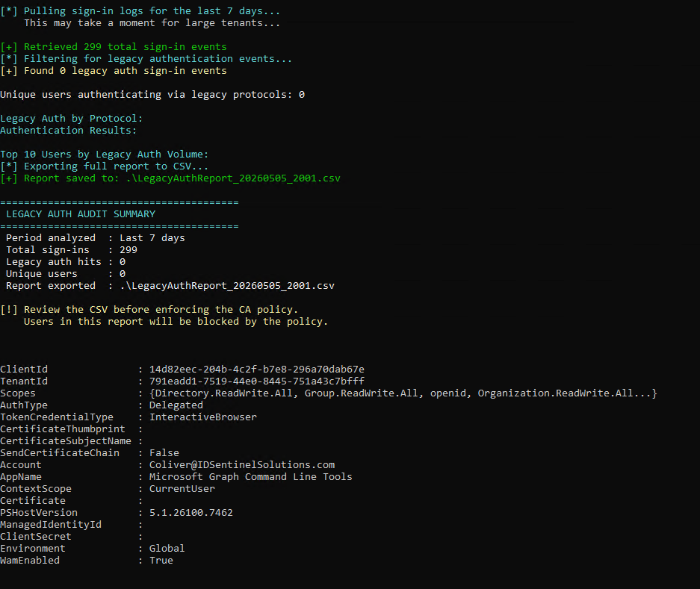Click the ContextScope value 'CurrentUser'
Image resolution: width=700 pixels, height=589 pixels.
(182, 489)
